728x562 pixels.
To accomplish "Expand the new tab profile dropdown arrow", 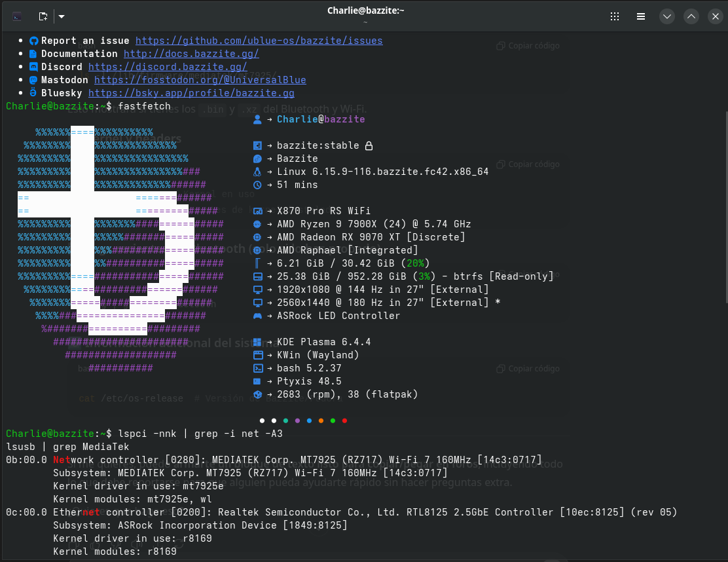I will 62,17.
